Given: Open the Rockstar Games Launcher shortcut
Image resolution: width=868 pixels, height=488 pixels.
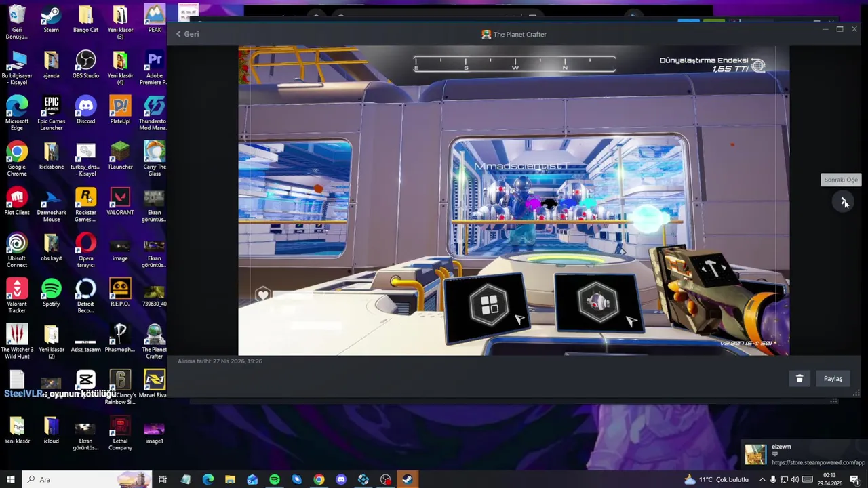Looking at the screenshot, I should pos(85,205).
